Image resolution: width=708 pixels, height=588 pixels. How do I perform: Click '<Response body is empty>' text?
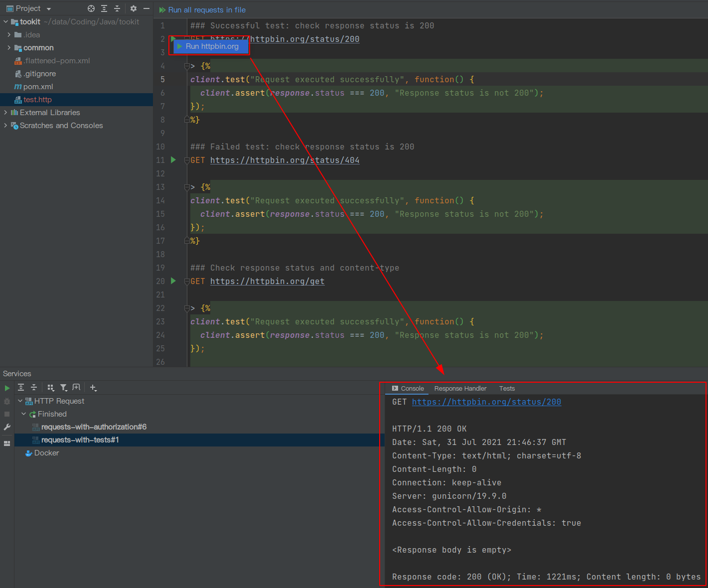452,550
